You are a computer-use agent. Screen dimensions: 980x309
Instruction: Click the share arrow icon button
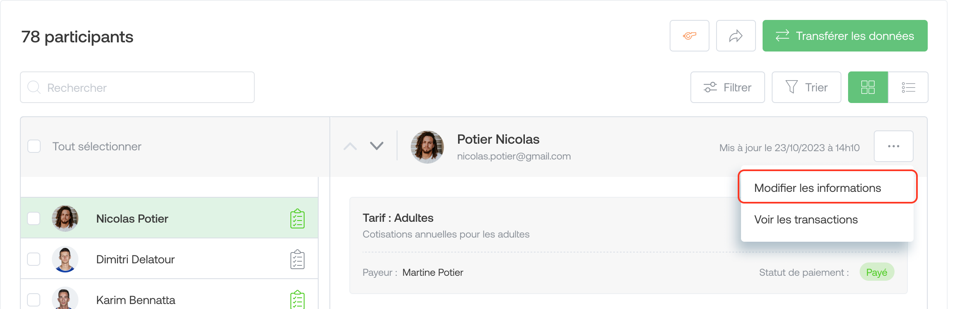click(736, 36)
